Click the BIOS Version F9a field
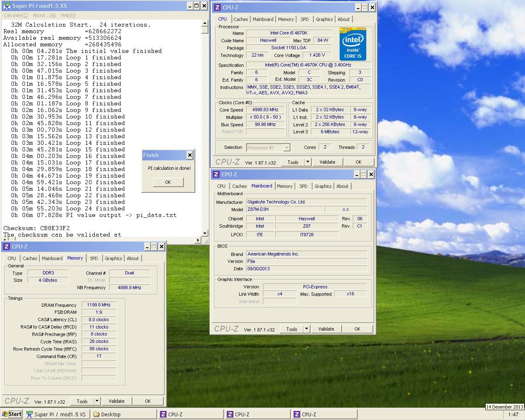The image size is (525, 420). [306, 261]
